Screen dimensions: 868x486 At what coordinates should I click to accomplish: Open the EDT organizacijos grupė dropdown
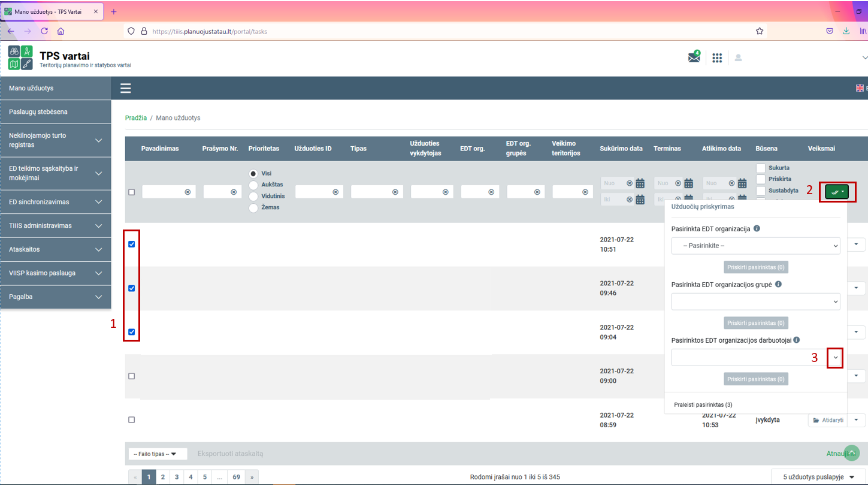coord(755,301)
